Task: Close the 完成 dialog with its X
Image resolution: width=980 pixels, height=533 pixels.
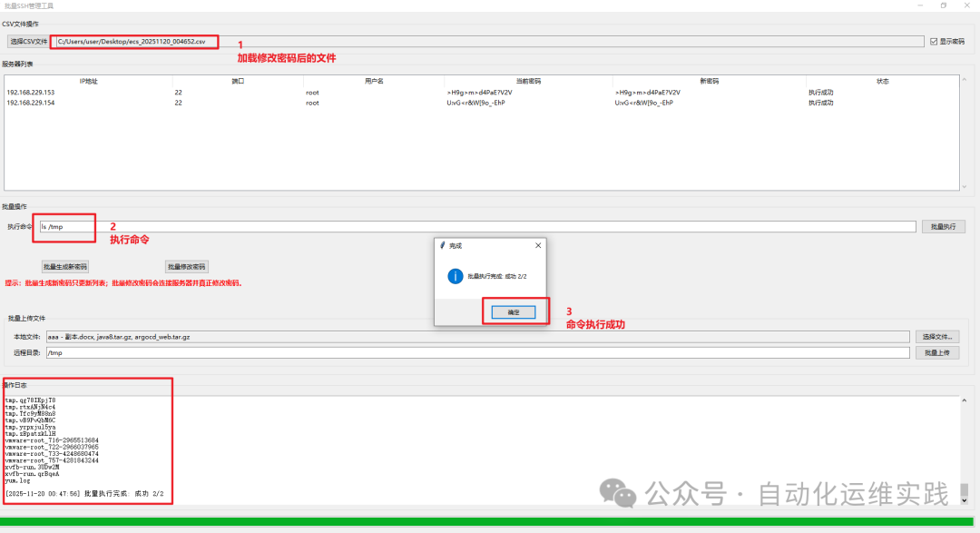Action: (538, 245)
